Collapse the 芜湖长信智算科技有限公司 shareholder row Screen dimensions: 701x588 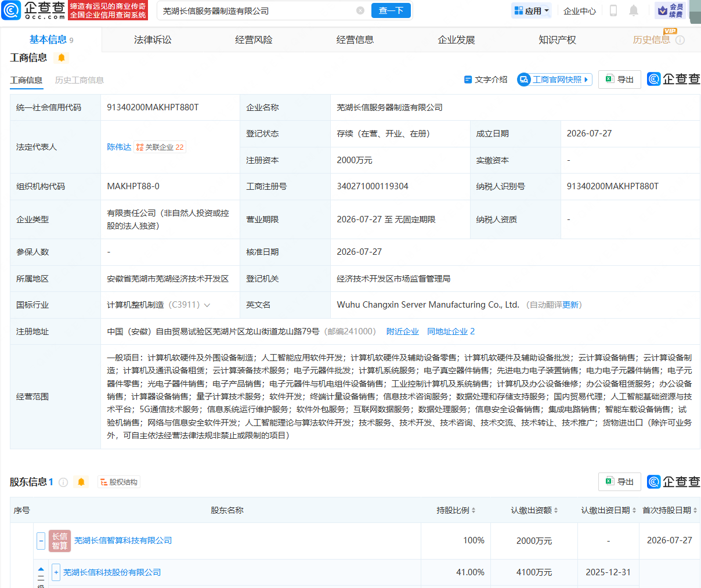coord(41,541)
